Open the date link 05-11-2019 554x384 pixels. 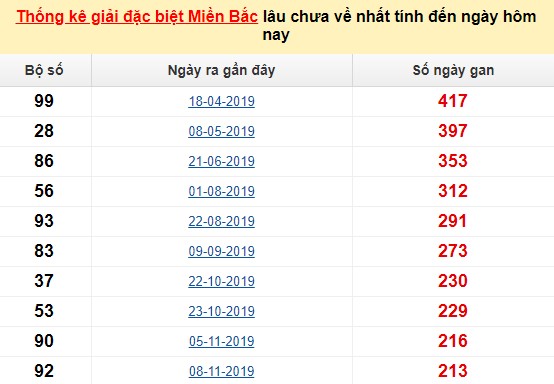[x=222, y=342]
